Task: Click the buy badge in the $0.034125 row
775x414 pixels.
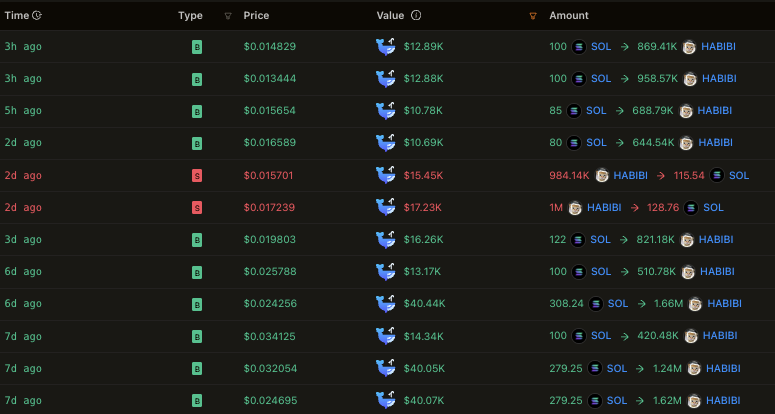Action: (197, 336)
